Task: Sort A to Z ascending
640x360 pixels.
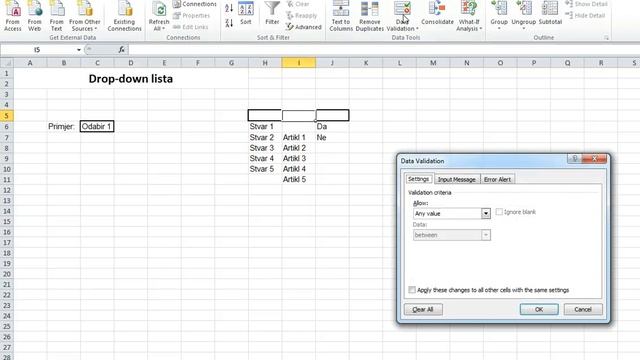Action: [x=229, y=8]
